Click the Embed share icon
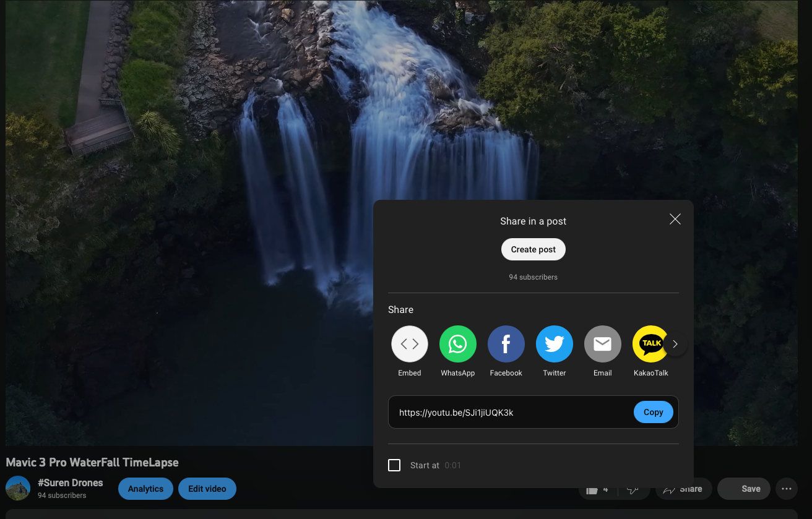 pyautogui.click(x=410, y=344)
